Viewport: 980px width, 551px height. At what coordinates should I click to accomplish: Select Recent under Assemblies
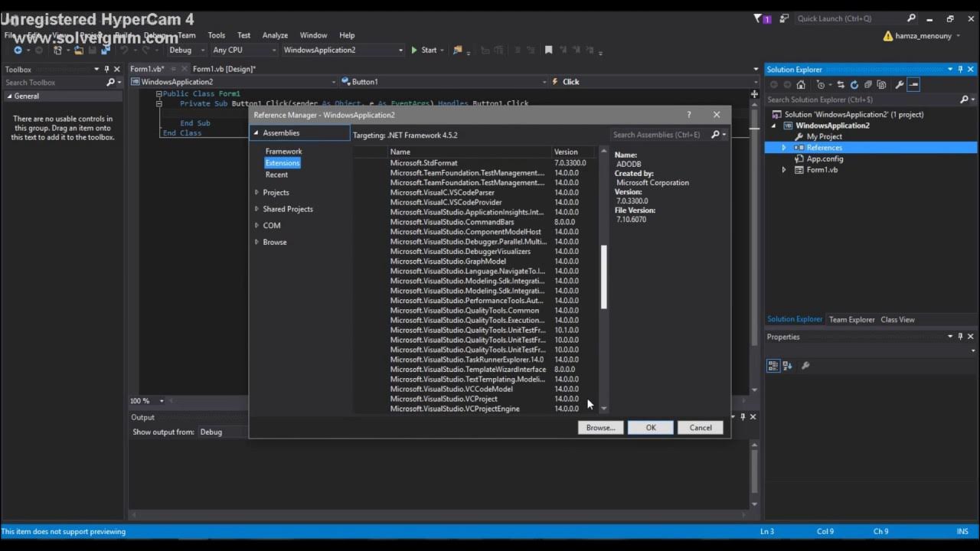point(276,175)
